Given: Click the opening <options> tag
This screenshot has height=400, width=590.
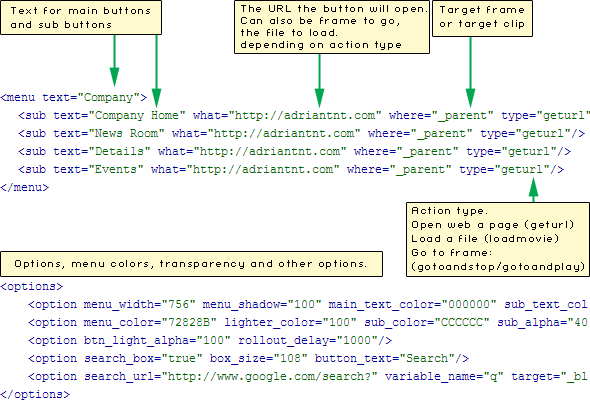Looking at the screenshot, I should coord(32,287).
